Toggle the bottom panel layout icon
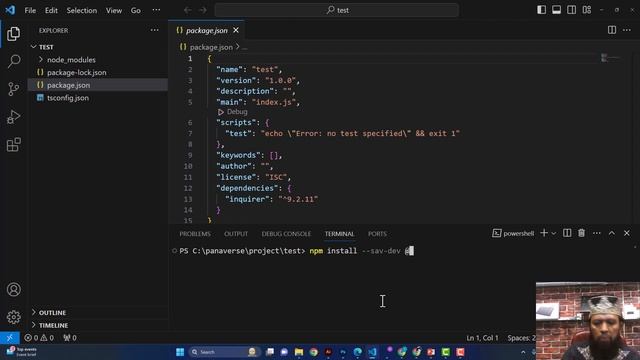 coord(556,10)
